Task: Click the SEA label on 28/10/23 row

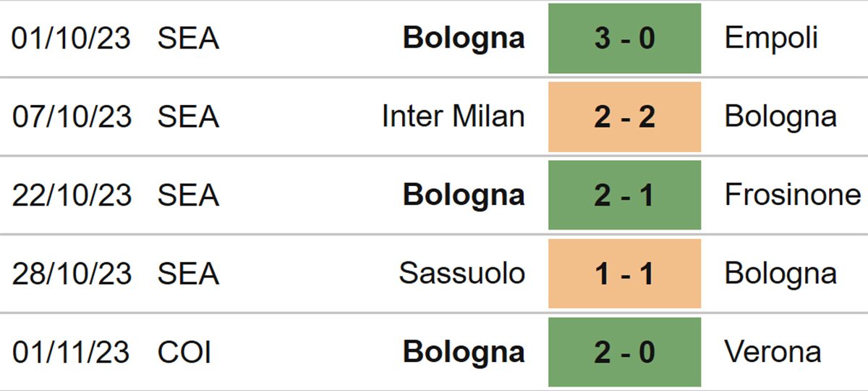Action: point(188,273)
